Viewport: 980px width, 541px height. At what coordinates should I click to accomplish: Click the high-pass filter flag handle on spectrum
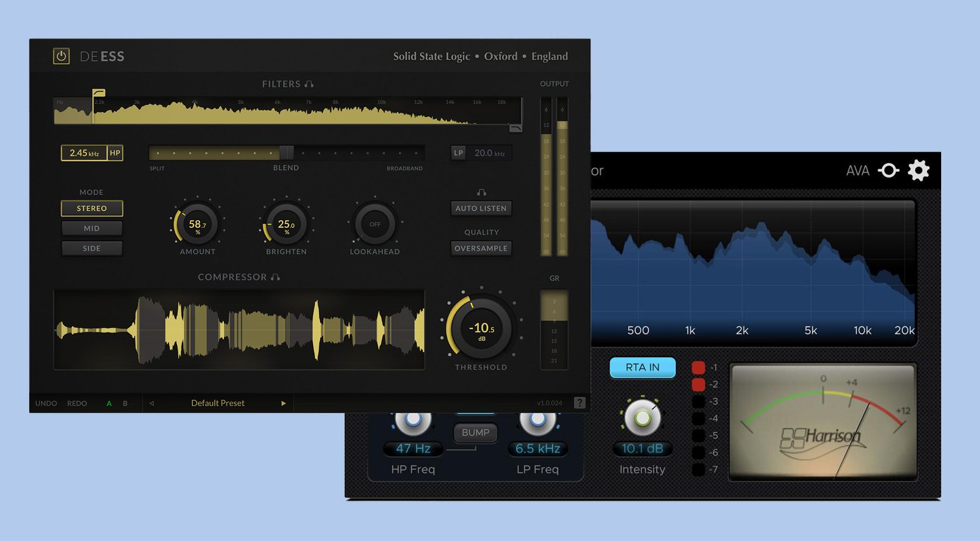(x=98, y=93)
